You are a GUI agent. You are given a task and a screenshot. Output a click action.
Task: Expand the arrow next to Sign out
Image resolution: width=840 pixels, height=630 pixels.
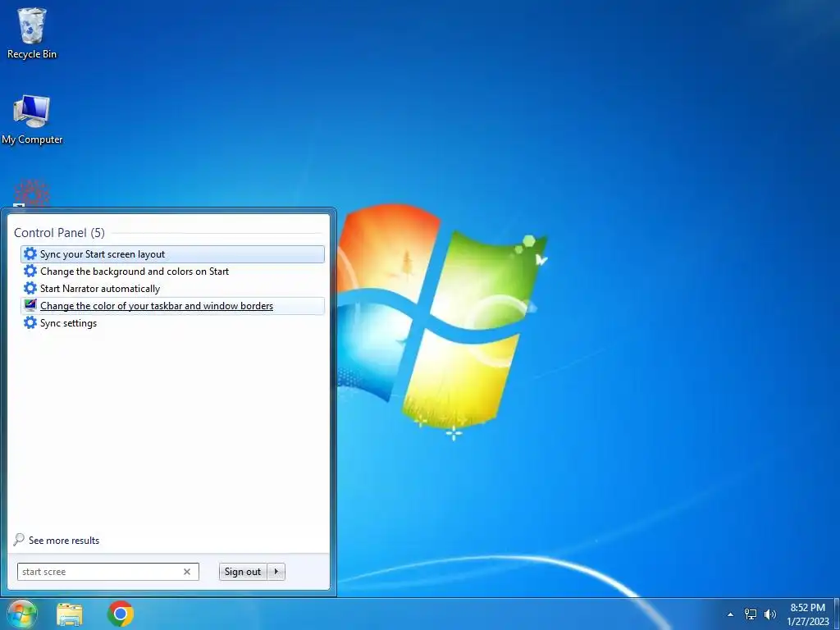[276, 572]
